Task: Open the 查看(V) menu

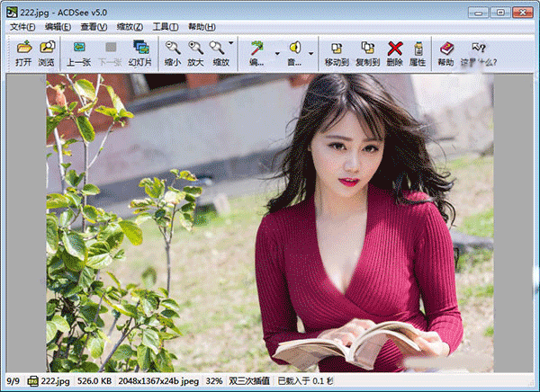Action: (x=94, y=27)
